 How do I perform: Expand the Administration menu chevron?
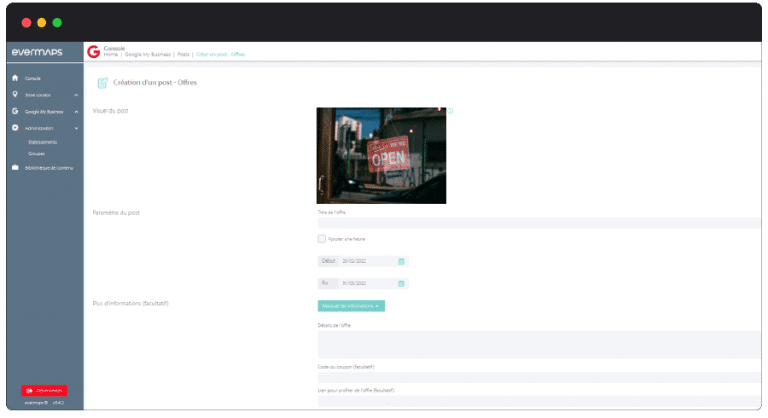pos(76,128)
